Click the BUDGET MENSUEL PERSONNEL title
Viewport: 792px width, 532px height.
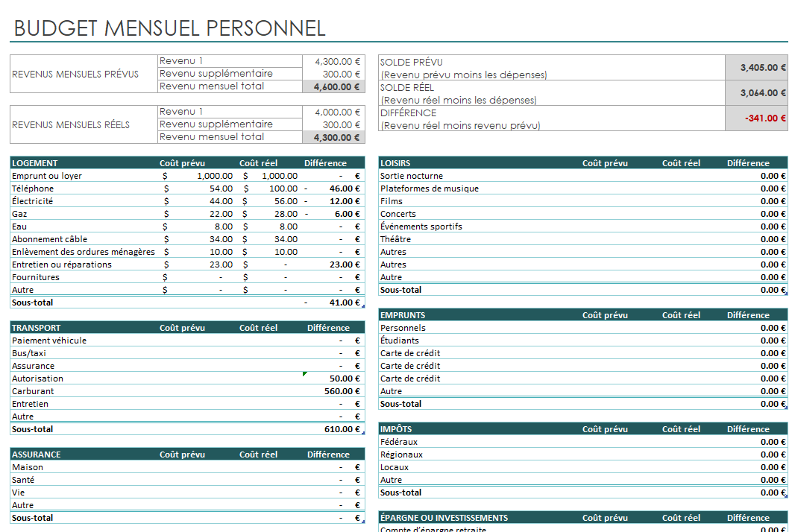point(170,28)
